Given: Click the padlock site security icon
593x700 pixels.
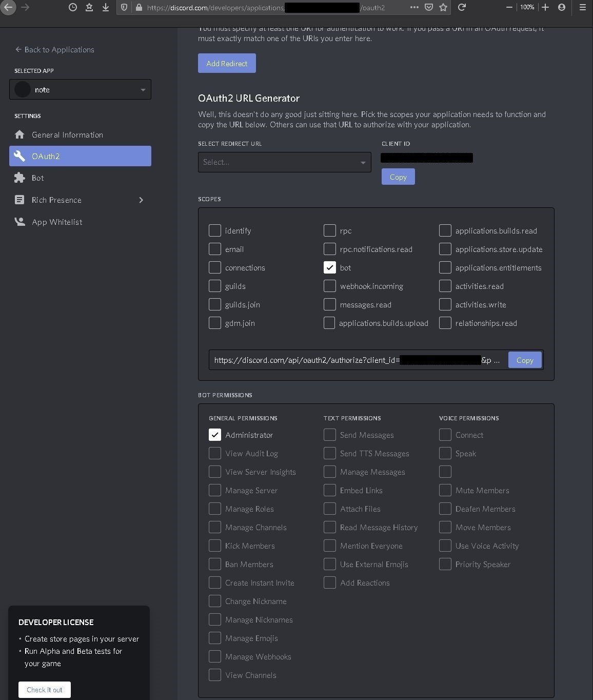Looking at the screenshot, I should point(139,7).
